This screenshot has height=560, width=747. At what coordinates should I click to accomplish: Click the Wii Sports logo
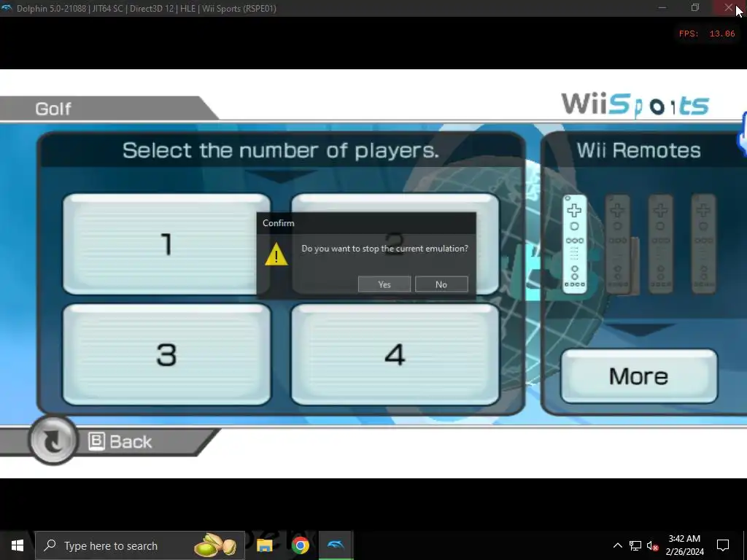(x=635, y=105)
